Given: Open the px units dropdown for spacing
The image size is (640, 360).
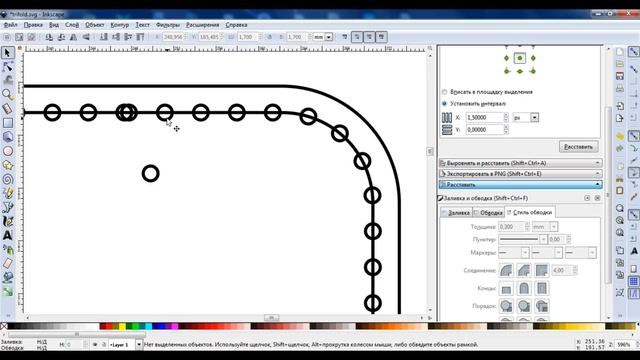Looking at the screenshot, I should pyautogui.click(x=534, y=118).
